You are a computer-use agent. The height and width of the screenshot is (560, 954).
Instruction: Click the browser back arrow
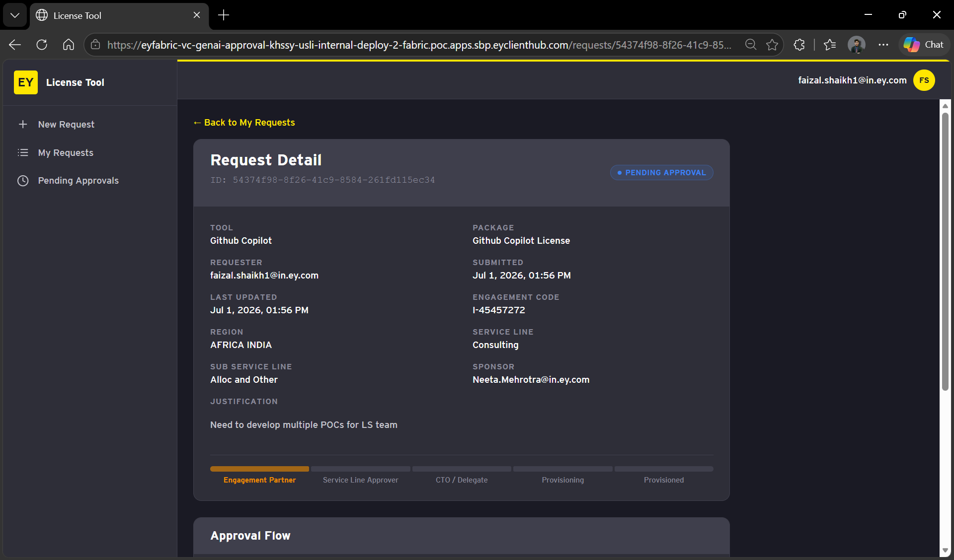click(15, 45)
